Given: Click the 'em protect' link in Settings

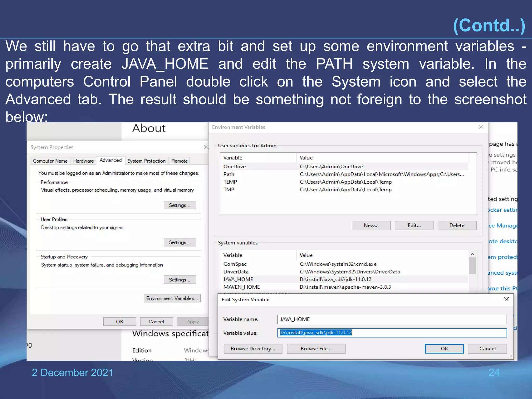Looking at the screenshot, I should [503, 257].
